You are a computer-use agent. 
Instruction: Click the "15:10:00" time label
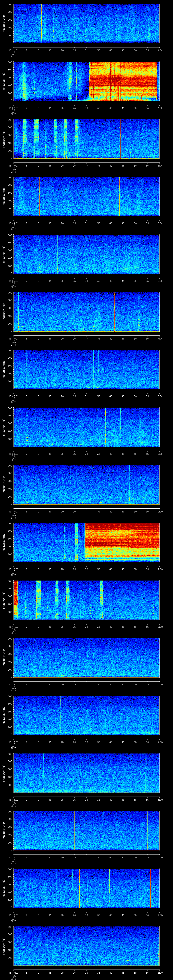13,569
